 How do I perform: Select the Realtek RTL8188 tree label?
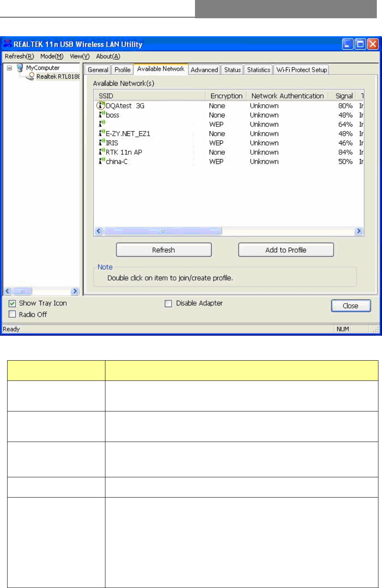(x=58, y=77)
